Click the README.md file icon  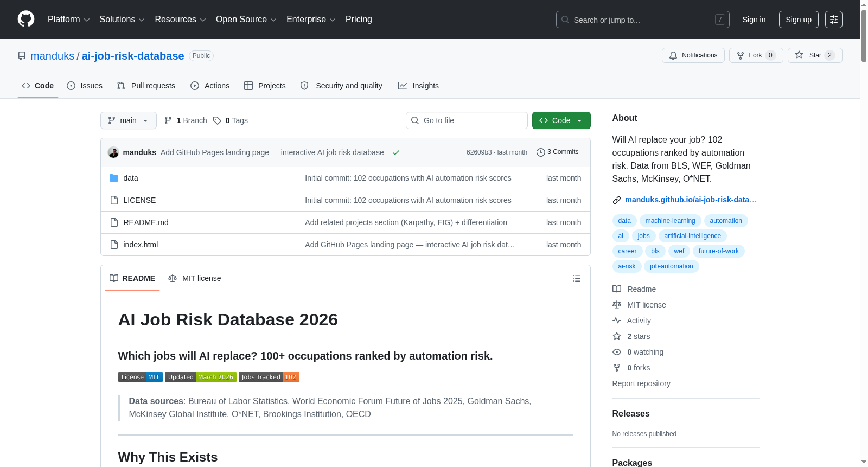click(x=114, y=222)
